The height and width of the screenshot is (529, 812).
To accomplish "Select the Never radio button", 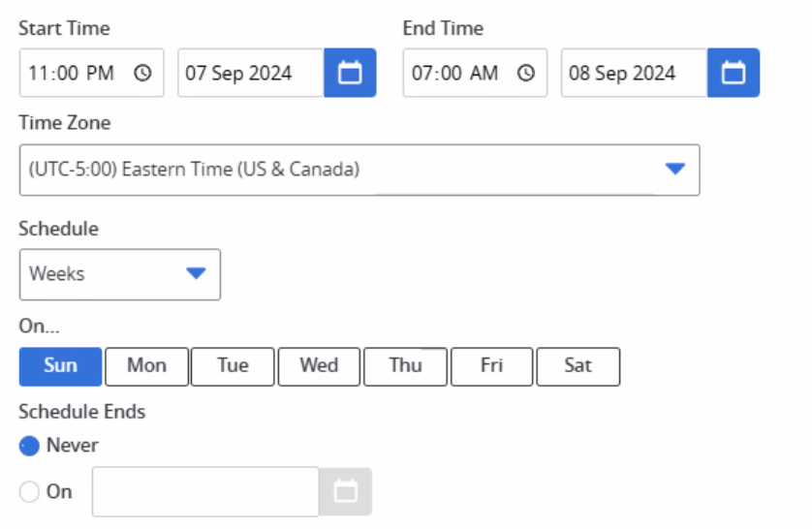I will (30, 446).
